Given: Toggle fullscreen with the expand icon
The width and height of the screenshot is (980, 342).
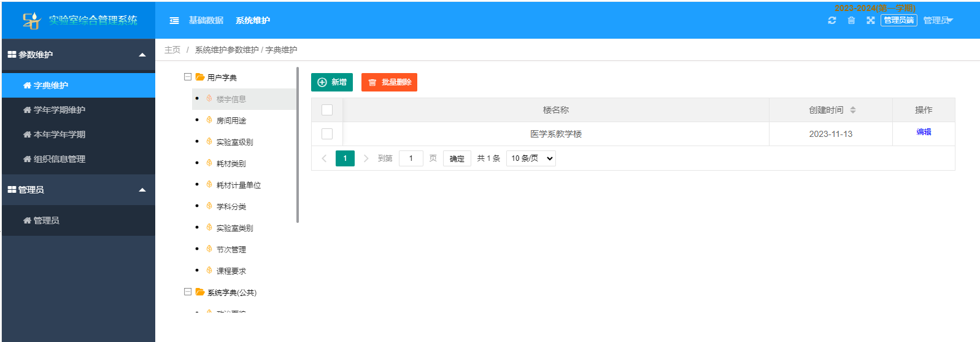Looking at the screenshot, I should pos(870,20).
